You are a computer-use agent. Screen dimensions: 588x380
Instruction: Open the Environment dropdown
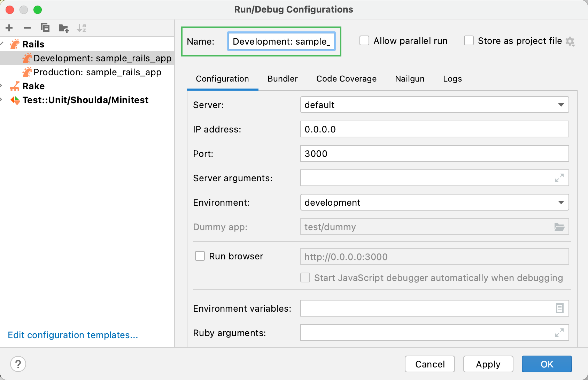click(x=562, y=202)
